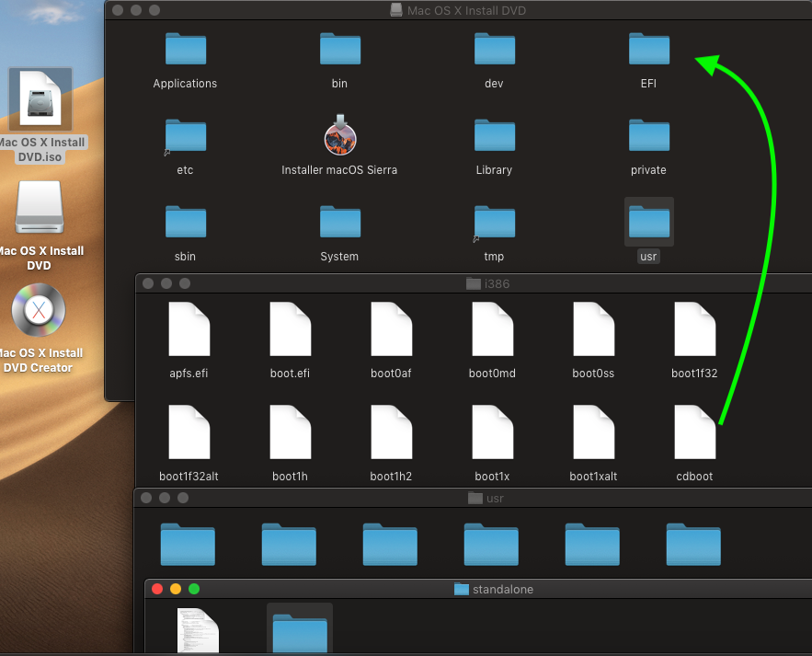Open the bin folder

[x=339, y=50]
